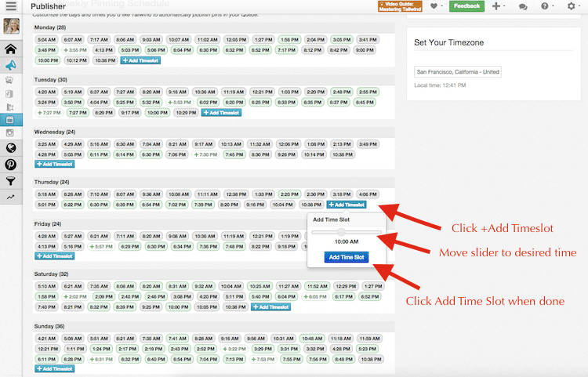Open the chat bubbles icon in top bar
The width and height of the screenshot is (588, 377).
pos(523,6)
